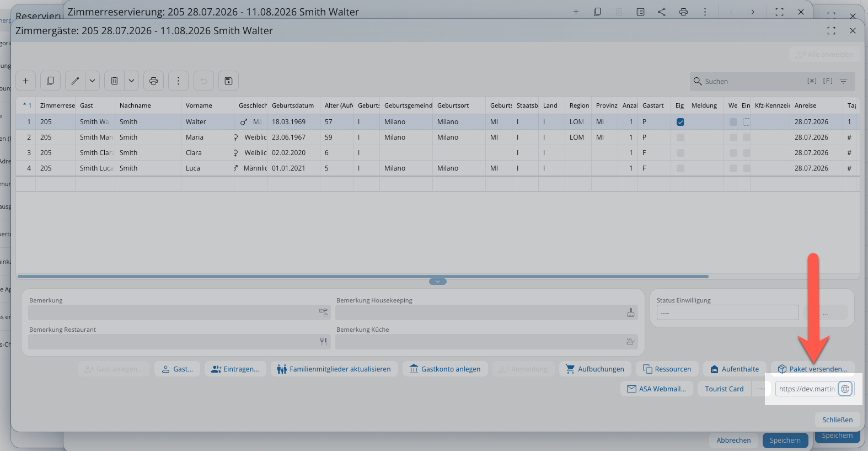Click Paket versenden... button

[813, 369]
